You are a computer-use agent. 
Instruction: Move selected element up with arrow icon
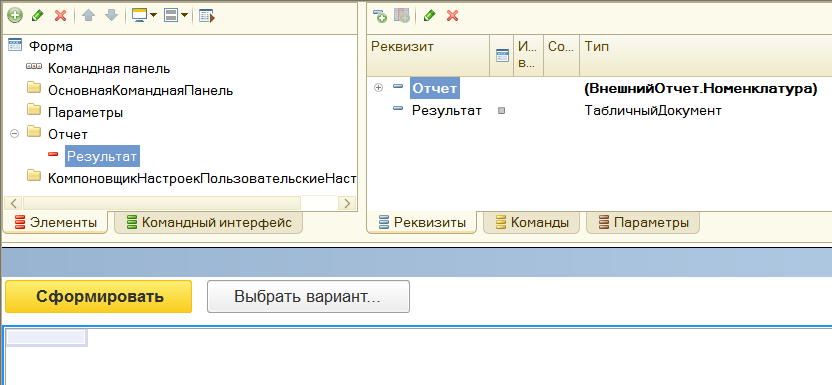point(88,15)
